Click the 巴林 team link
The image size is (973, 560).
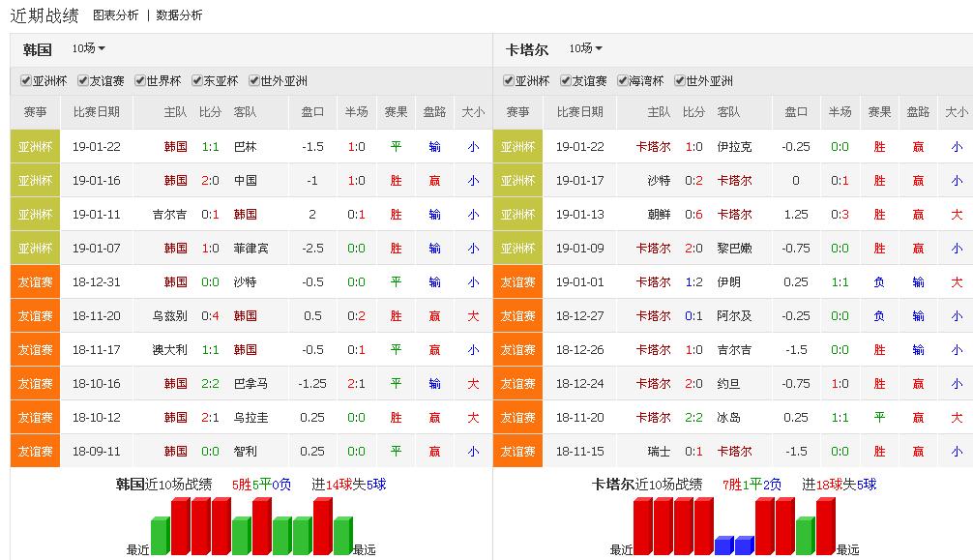(245, 147)
